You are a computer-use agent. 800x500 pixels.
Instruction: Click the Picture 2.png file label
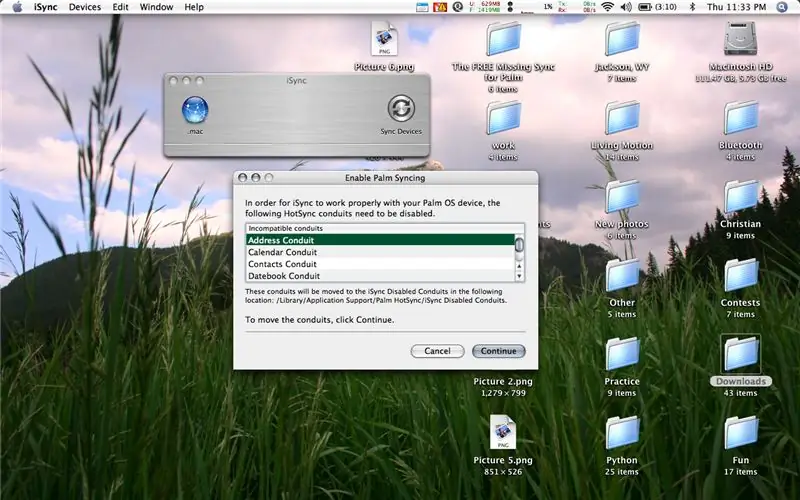503,381
